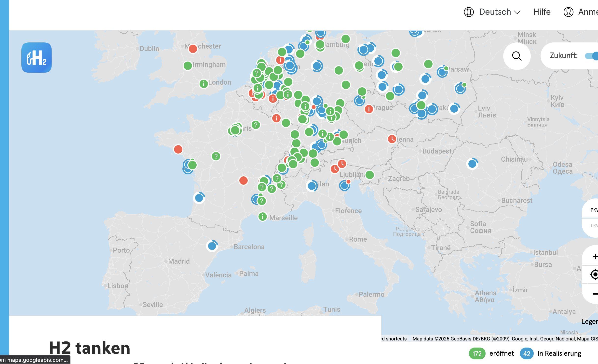Viewport: 598px width, 364px height.
Task: Select the blue marker next to Milan
Action: click(x=312, y=186)
